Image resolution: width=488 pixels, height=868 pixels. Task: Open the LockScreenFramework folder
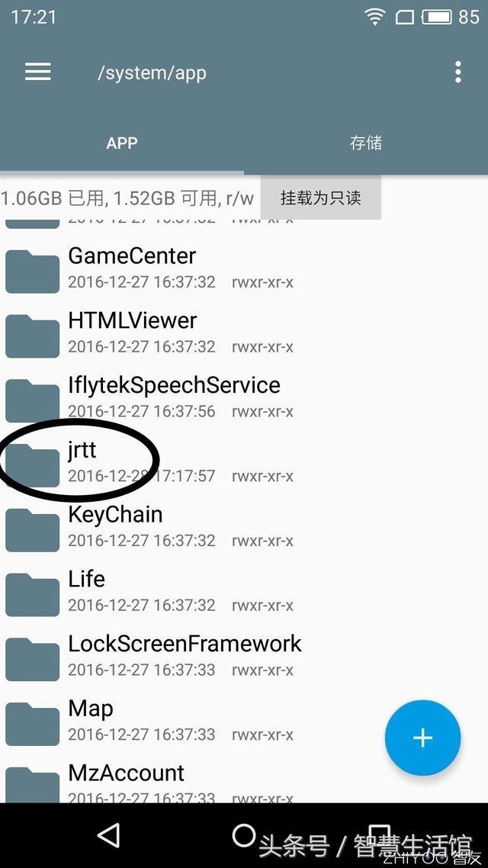click(x=244, y=655)
